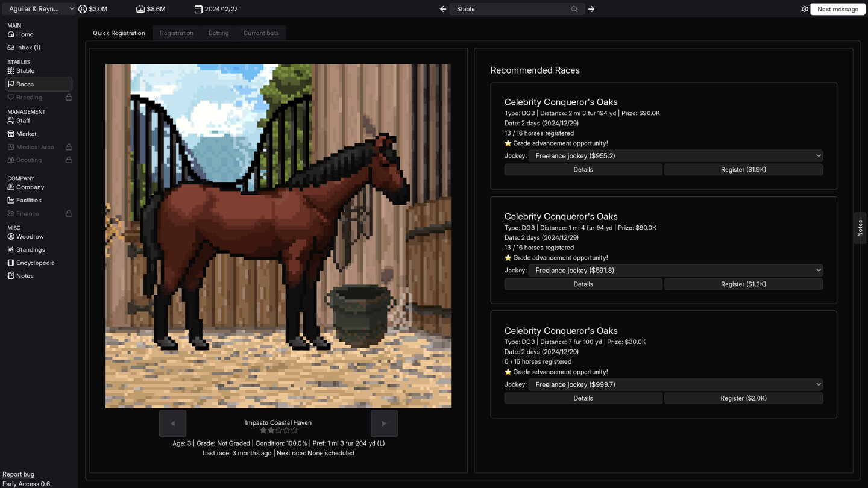
Task: Open the Freelance jockey ($591.8) selector
Action: tap(675, 270)
